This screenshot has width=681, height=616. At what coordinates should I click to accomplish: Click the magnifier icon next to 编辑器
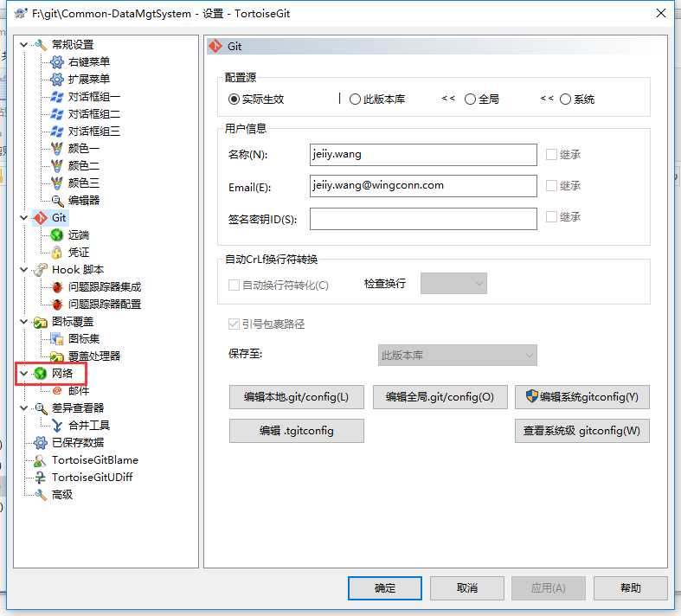point(57,201)
